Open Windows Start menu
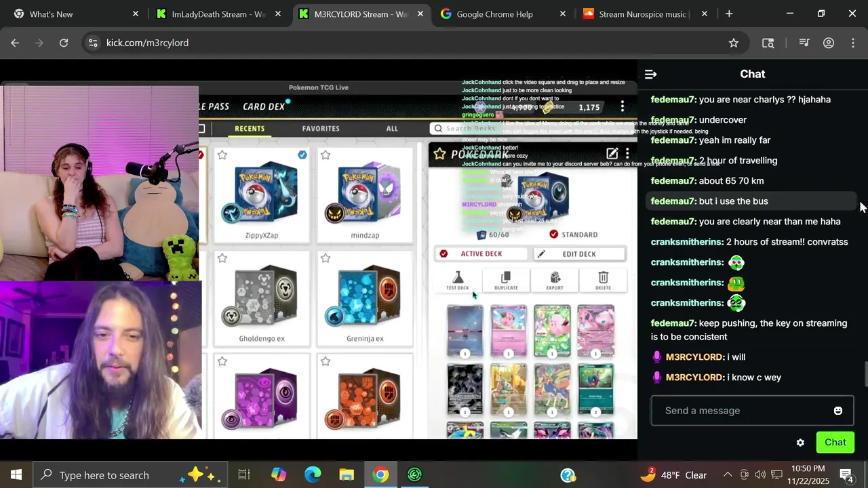This screenshot has width=868, height=488. (x=16, y=475)
